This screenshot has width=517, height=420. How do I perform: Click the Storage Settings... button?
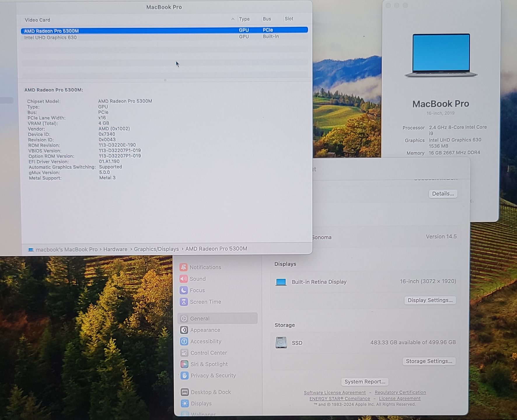429,361
